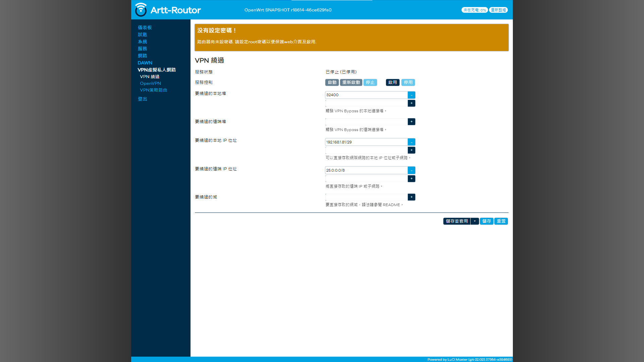Focus empty bypass domain input field
The image size is (644, 362).
coord(366,197)
